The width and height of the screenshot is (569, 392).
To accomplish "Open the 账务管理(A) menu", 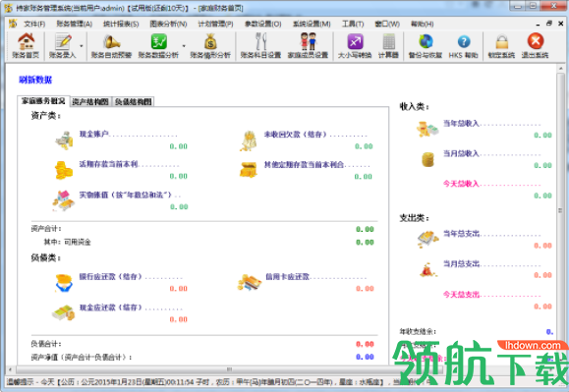I will point(74,24).
